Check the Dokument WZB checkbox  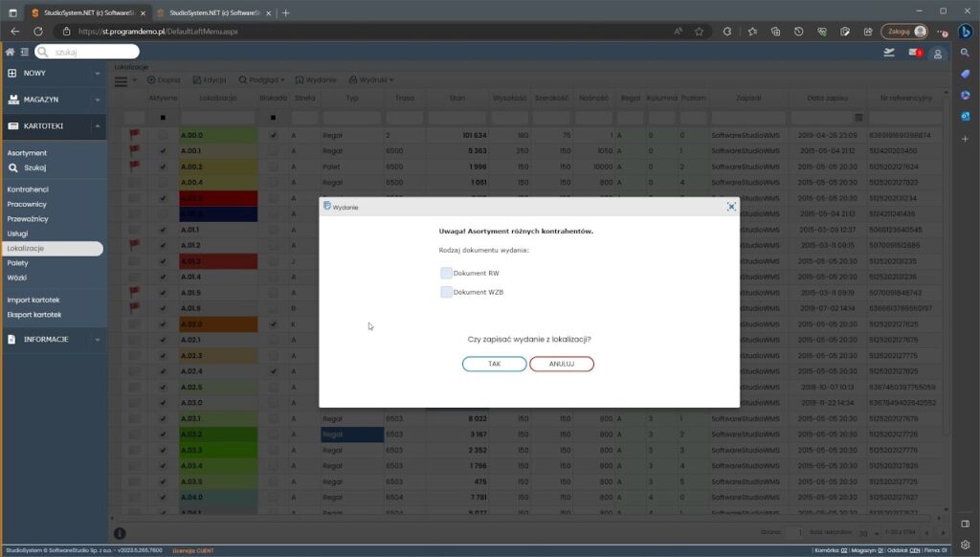446,292
